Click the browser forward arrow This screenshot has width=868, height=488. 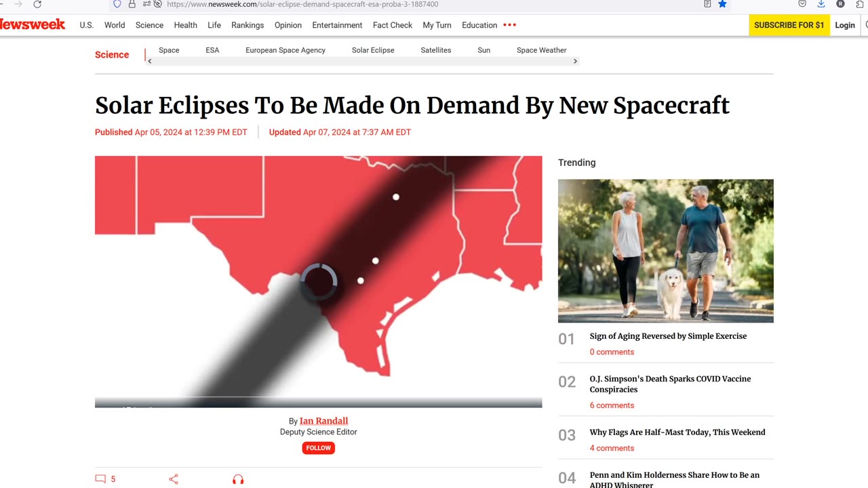pyautogui.click(x=18, y=4)
